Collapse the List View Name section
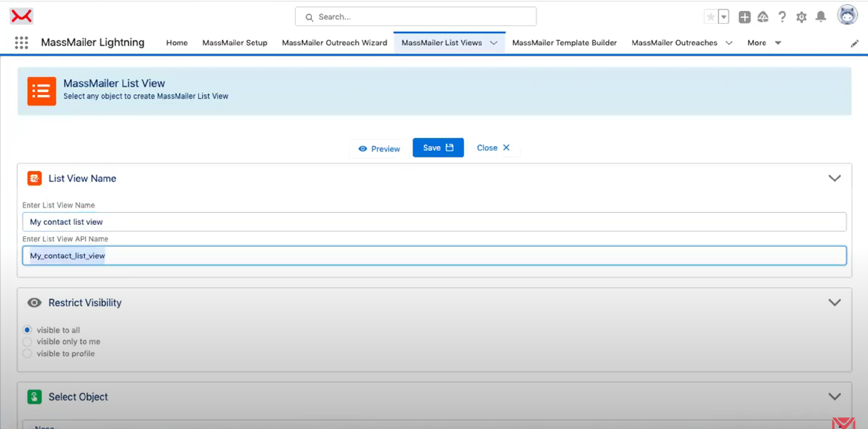 [834, 178]
